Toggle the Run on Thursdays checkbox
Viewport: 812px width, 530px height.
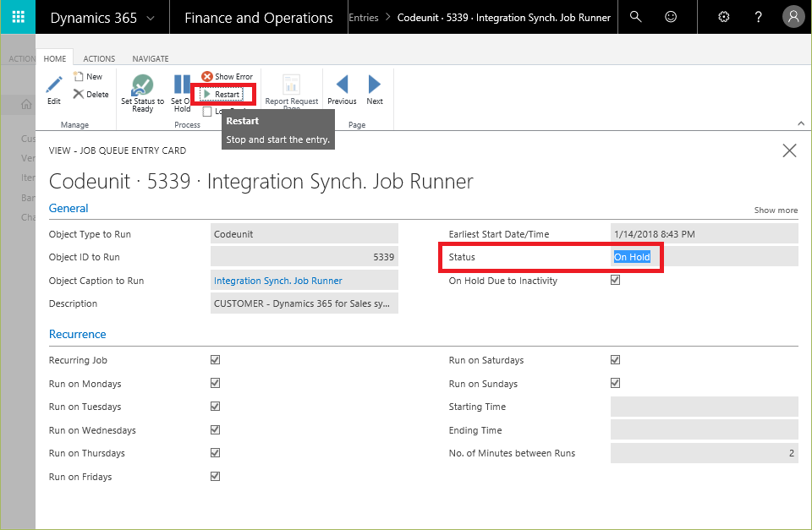click(216, 453)
